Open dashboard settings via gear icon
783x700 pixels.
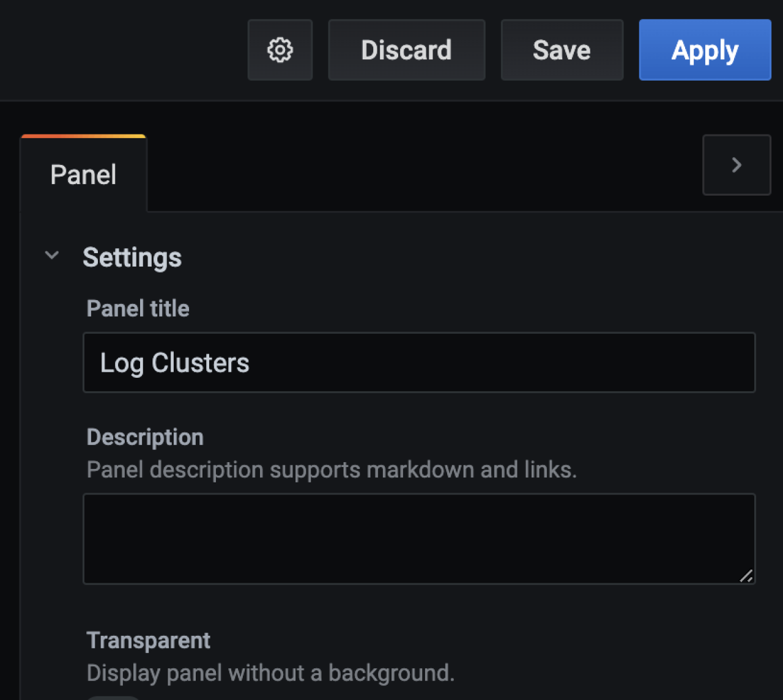tap(280, 50)
